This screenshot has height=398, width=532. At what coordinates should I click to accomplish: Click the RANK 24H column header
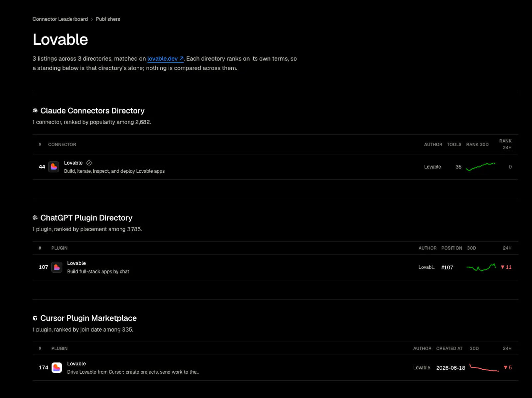coord(505,144)
